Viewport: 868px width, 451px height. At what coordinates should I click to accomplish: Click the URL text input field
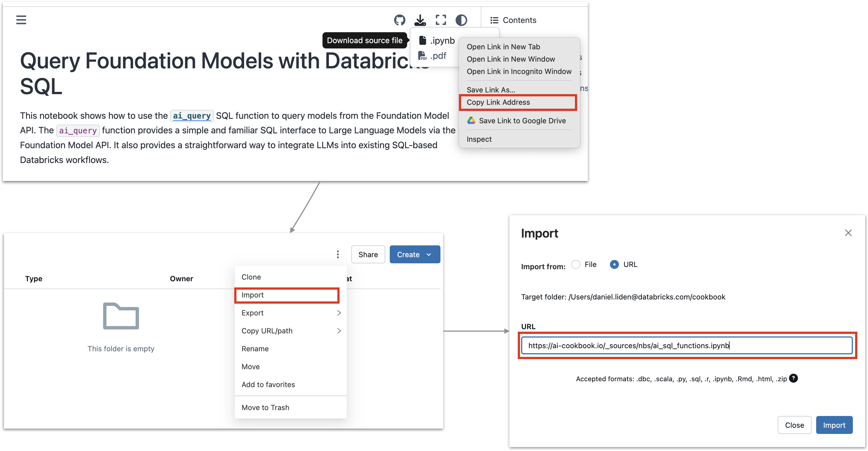click(687, 346)
